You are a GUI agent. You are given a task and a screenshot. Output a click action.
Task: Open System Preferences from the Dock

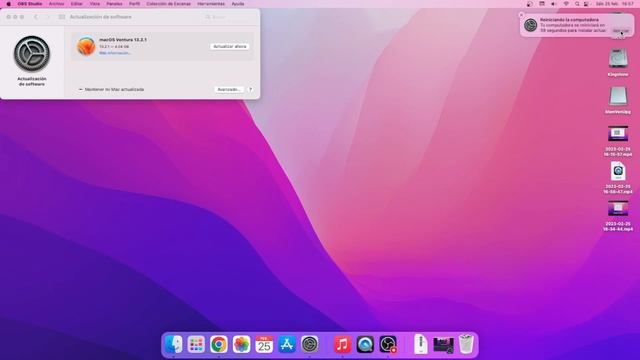pos(310,344)
